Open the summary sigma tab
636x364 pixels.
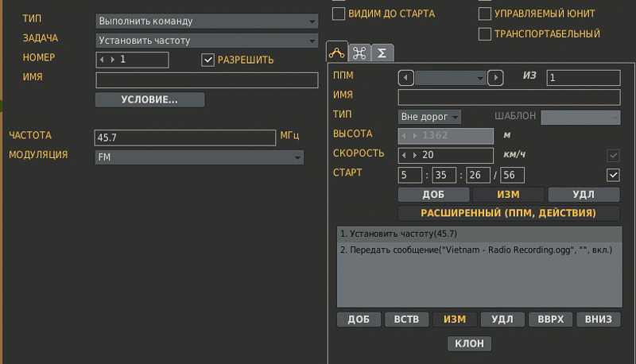tap(382, 52)
